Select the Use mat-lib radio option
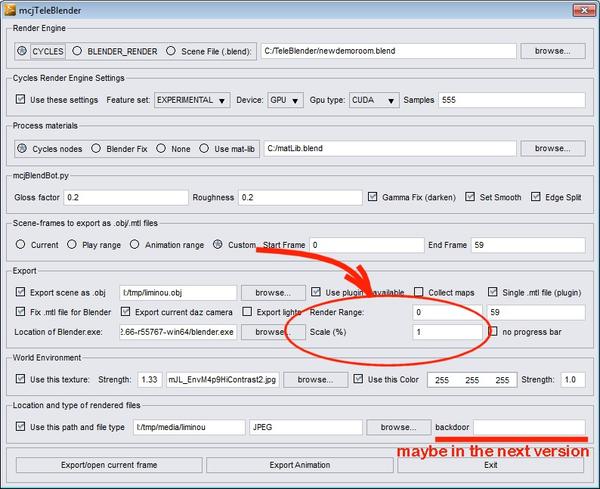This screenshot has height=489, width=600. click(x=204, y=148)
